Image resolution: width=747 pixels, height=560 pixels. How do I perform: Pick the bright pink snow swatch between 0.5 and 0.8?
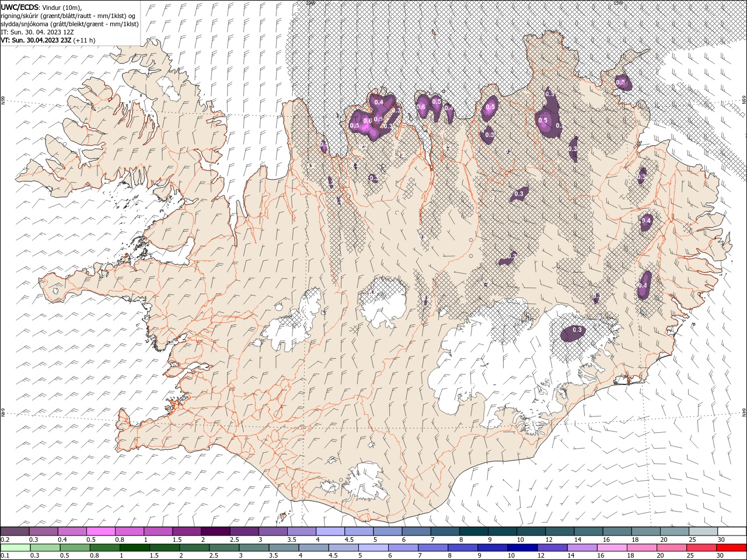tap(101, 531)
